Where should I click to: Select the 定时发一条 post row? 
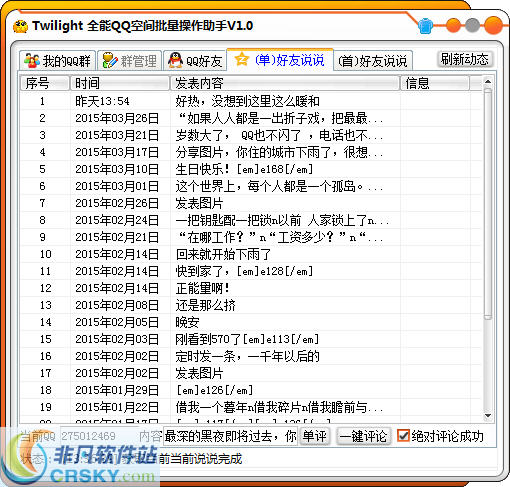251,356
